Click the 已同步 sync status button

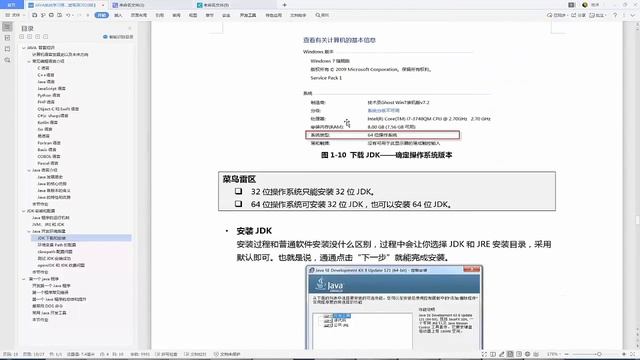click(557, 15)
